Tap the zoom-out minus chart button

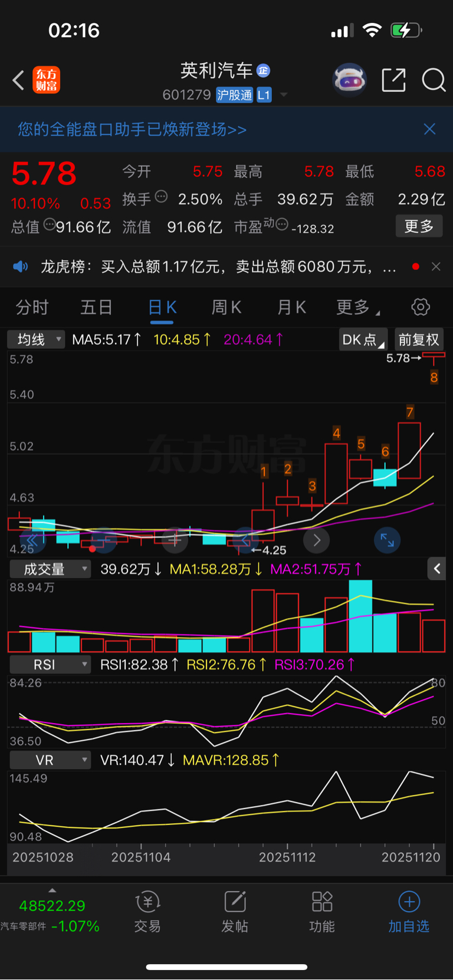pos(104,540)
